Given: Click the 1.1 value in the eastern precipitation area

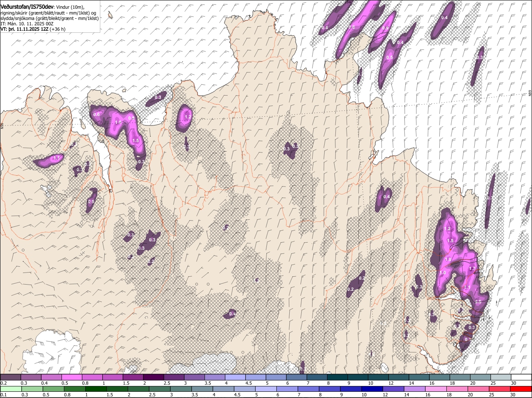Looking at the screenshot, I should [x=467, y=287].
